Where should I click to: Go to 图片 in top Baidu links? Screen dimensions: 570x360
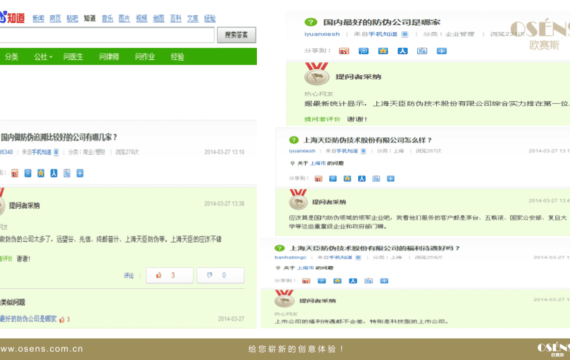point(124,19)
